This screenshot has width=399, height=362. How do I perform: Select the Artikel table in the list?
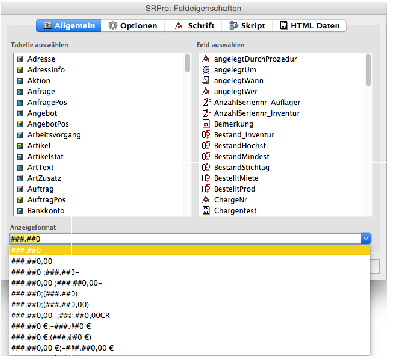click(39, 146)
